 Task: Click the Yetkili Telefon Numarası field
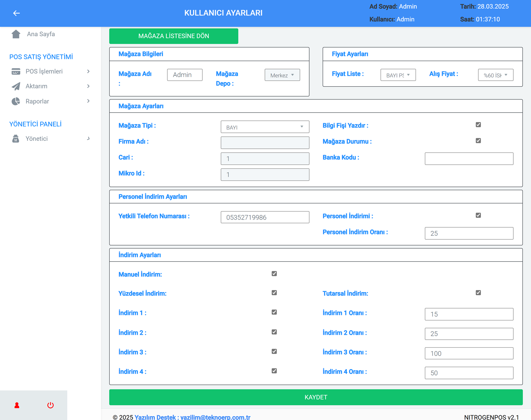point(265,217)
